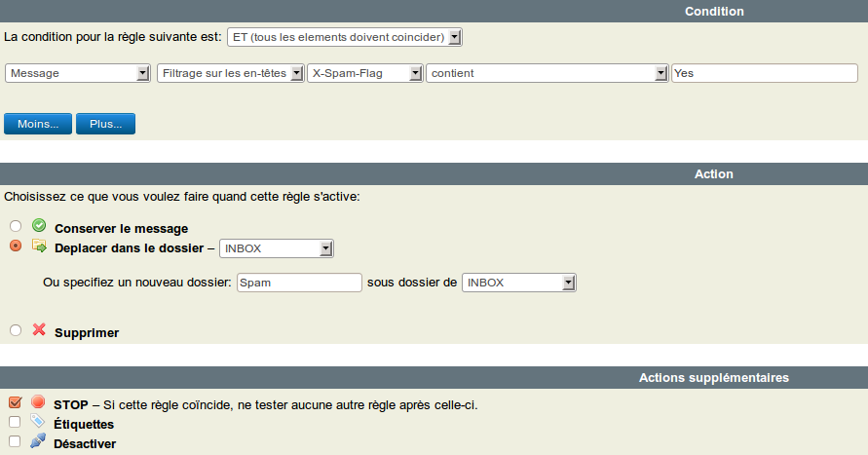Open the contient operator dropdown
This screenshot has width=868, height=455.
pos(547,73)
